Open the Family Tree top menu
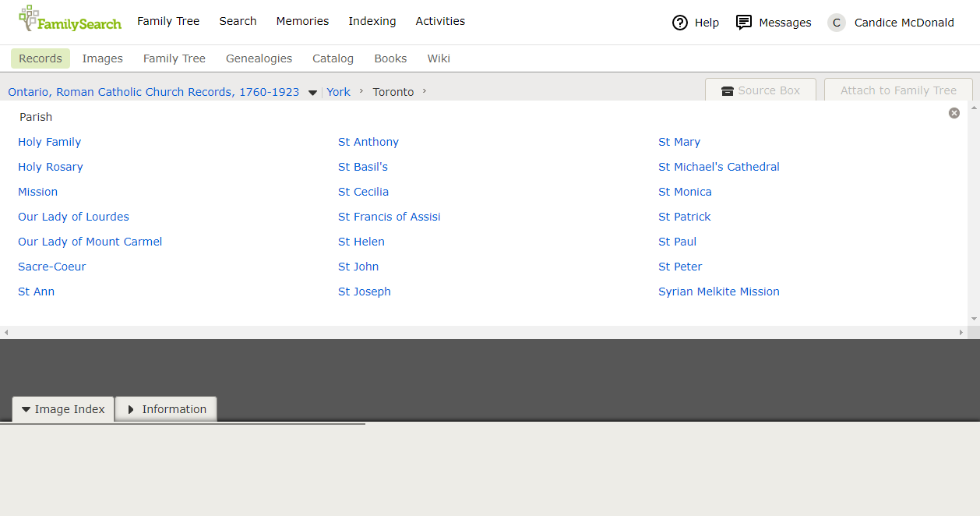This screenshot has height=516, width=980. [168, 21]
